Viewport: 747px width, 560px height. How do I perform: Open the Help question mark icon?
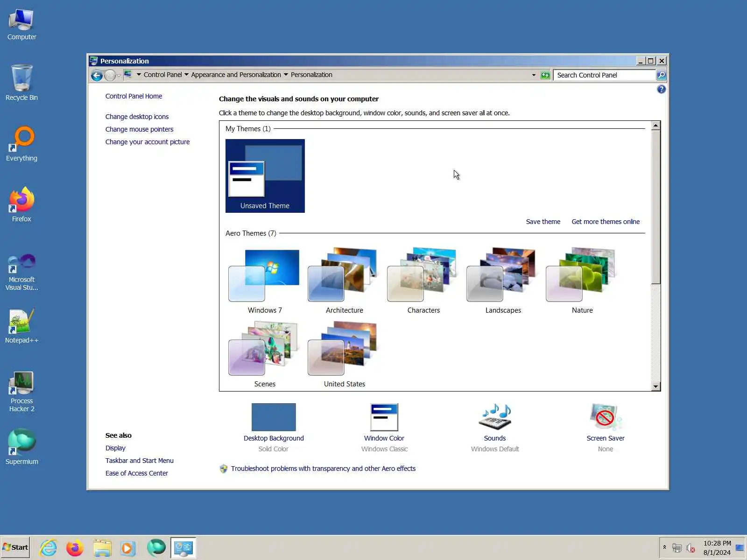(661, 89)
